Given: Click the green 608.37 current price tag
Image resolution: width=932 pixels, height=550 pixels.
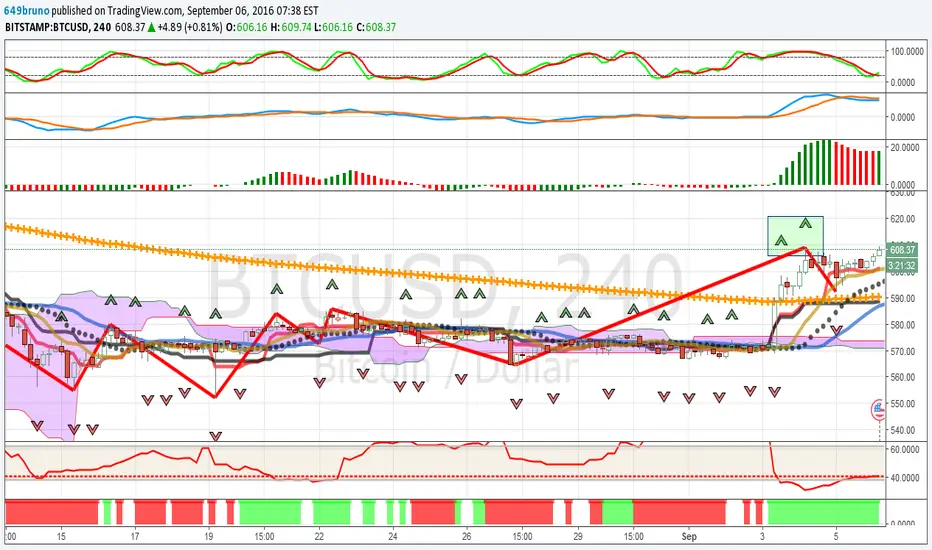Looking at the screenshot, I should click(902, 250).
